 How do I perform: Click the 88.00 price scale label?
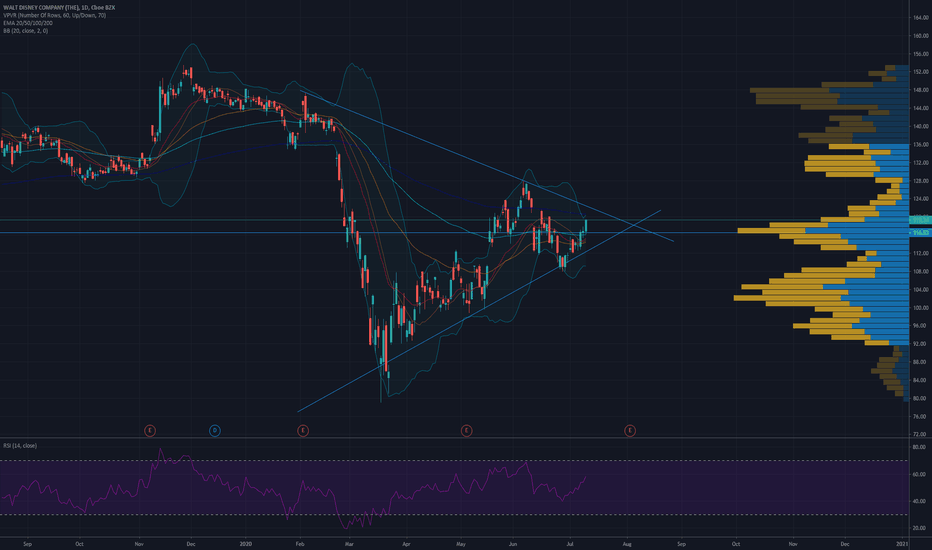click(x=920, y=362)
